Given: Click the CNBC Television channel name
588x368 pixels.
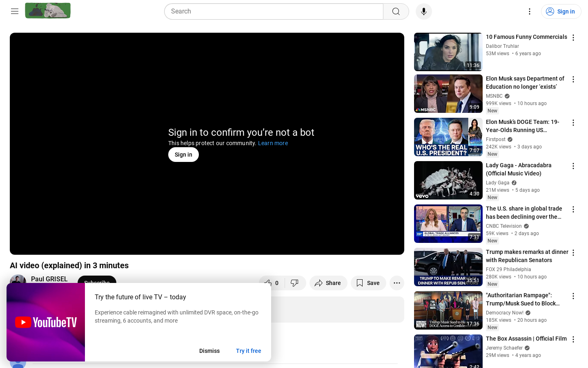Looking at the screenshot, I should [x=504, y=226].
